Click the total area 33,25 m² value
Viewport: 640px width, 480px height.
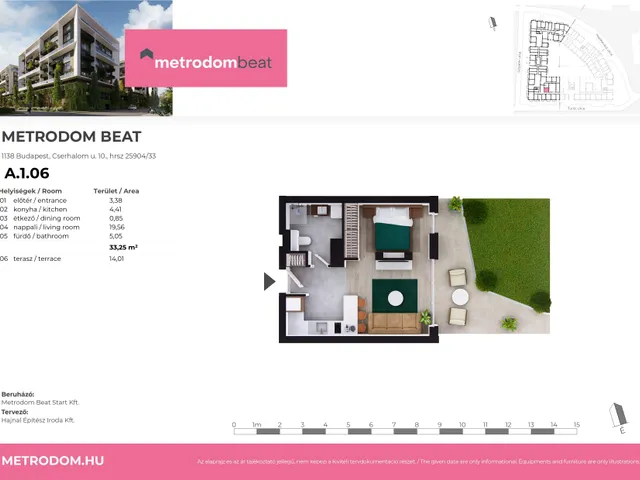point(123,247)
